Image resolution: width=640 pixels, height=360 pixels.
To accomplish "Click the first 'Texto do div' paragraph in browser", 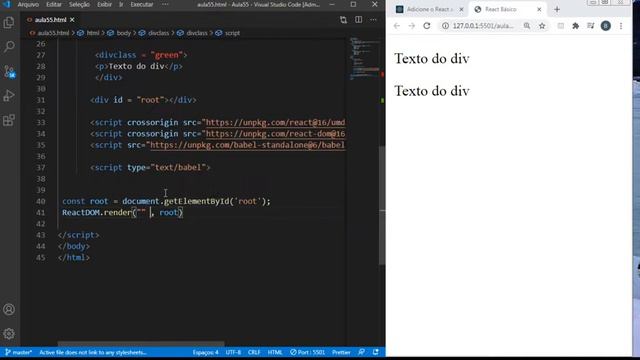I will point(432,59).
